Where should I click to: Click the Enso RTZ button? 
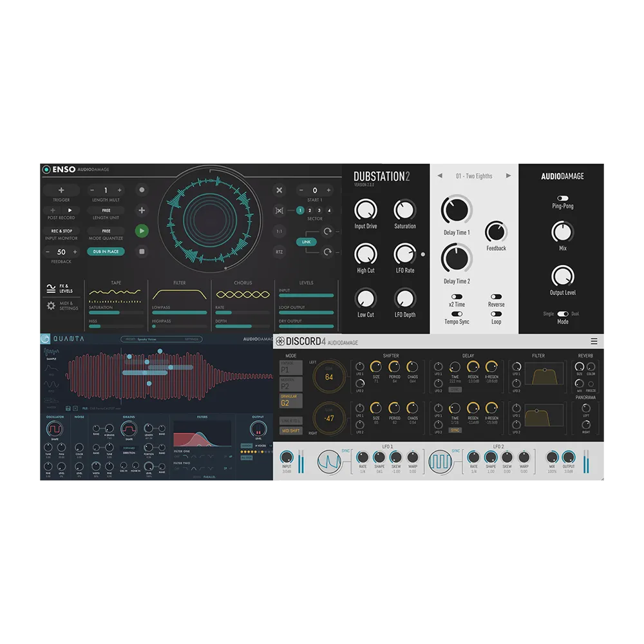(279, 252)
